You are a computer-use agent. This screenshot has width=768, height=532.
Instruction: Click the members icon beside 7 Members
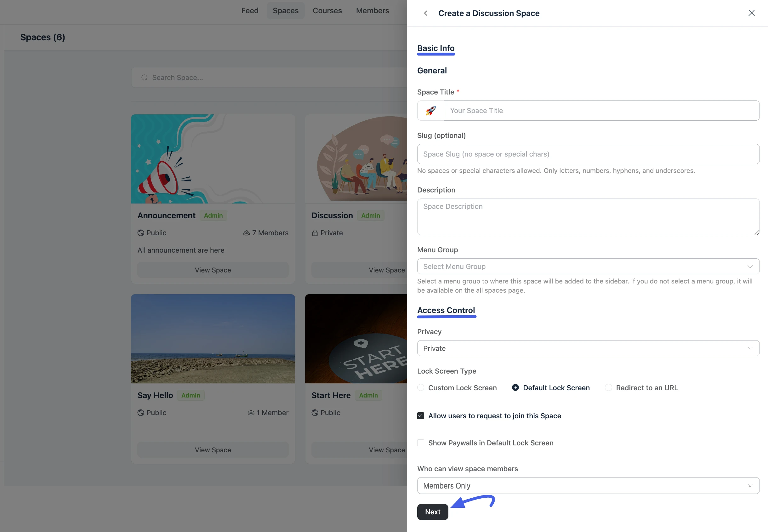[x=247, y=233]
